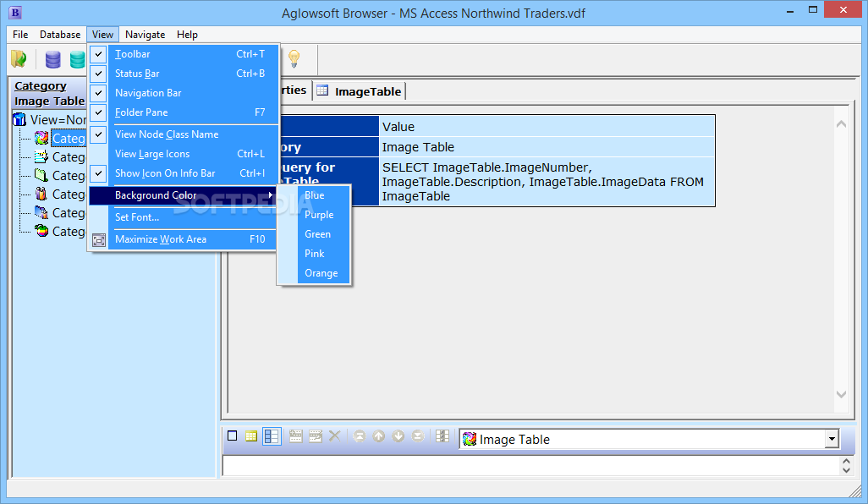868x504 pixels.
Task: Click the delete record X icon
Action: pyautogui.click(x=334, y=436)
